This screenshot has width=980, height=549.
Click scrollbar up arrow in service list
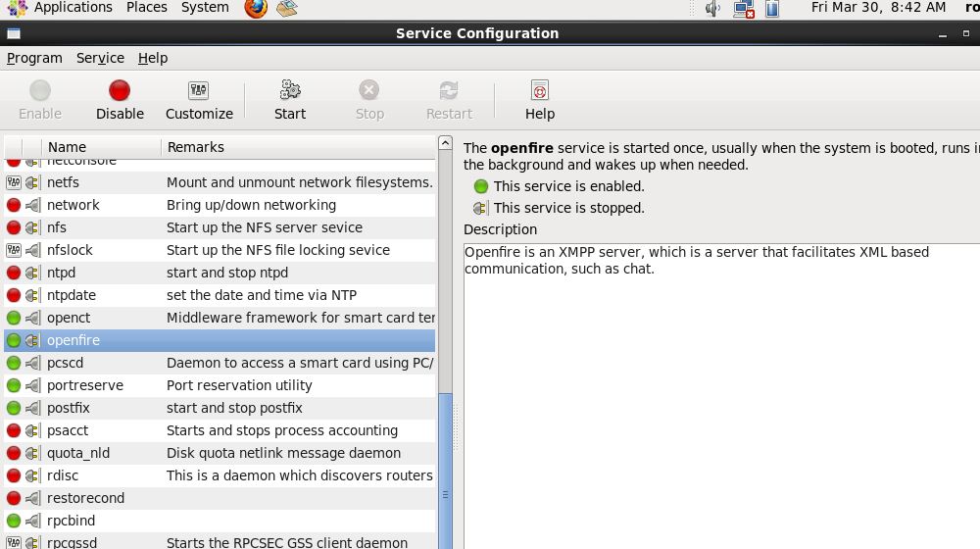pos(445,142)
